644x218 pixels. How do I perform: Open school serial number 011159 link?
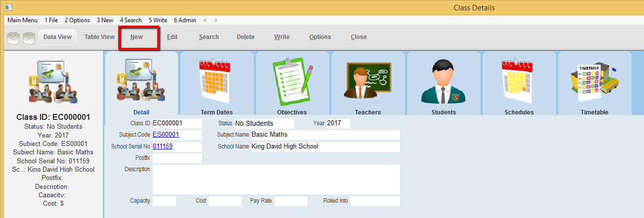[x=163, y=146]
